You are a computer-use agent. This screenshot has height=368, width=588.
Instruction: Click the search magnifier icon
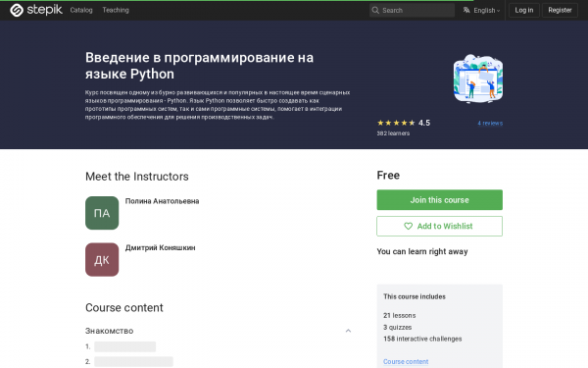coord(375,10)
